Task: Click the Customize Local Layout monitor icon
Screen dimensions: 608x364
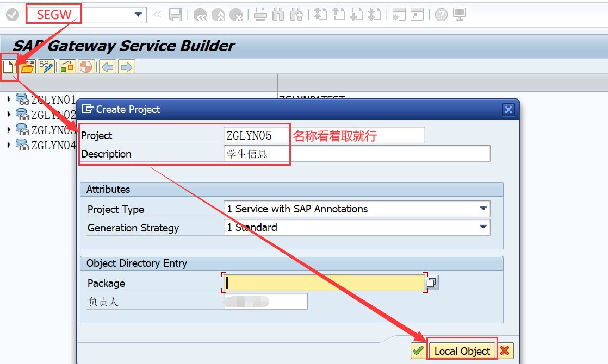Action: [x=460, y=15]
